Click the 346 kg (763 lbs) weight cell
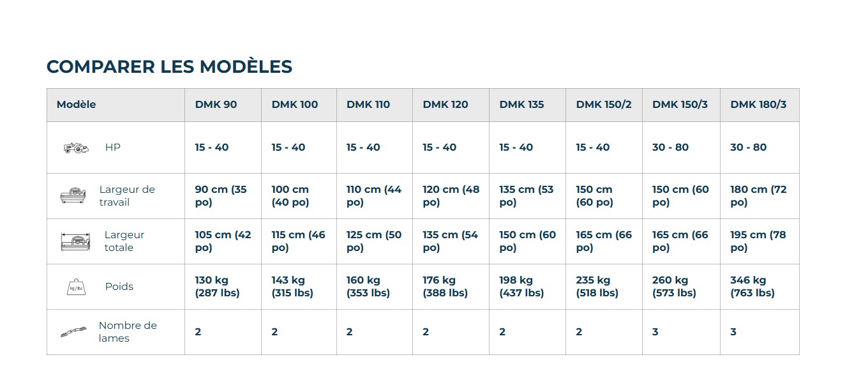This screenshot has height=380, width=868. point(752,287)
